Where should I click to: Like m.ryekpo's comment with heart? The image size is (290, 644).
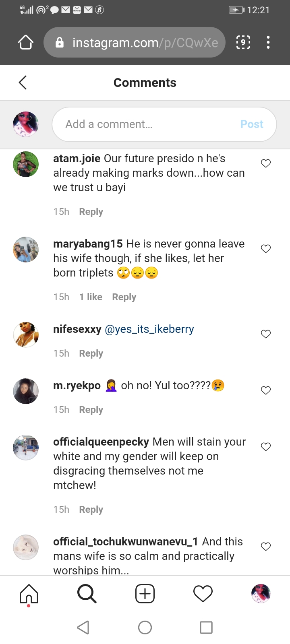(x=266, y=390)
